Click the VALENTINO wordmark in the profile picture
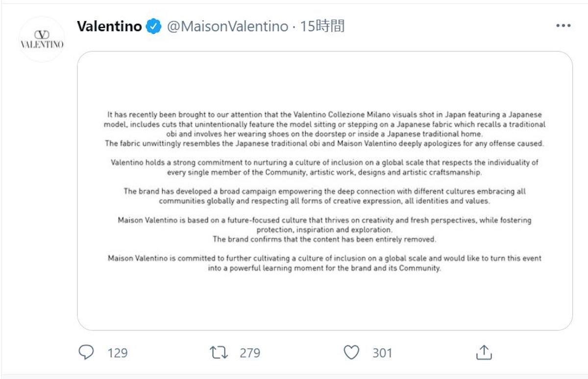588x379 pixels. click(42, 45)
